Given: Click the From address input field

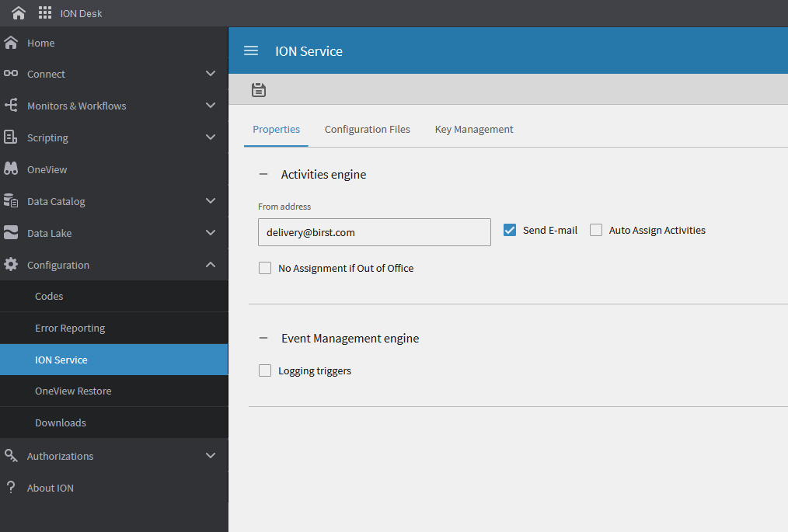Looking at the screenshot, I should click(374, 232).
